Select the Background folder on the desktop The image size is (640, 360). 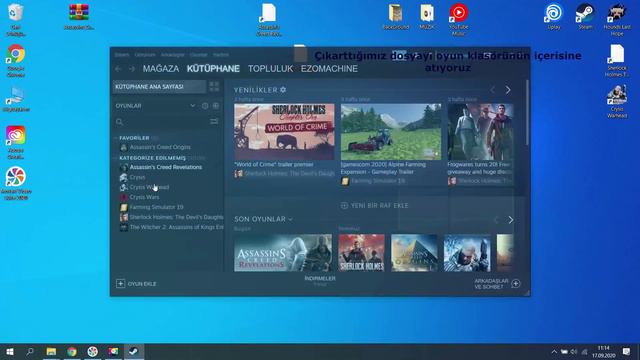click(396, 17)
